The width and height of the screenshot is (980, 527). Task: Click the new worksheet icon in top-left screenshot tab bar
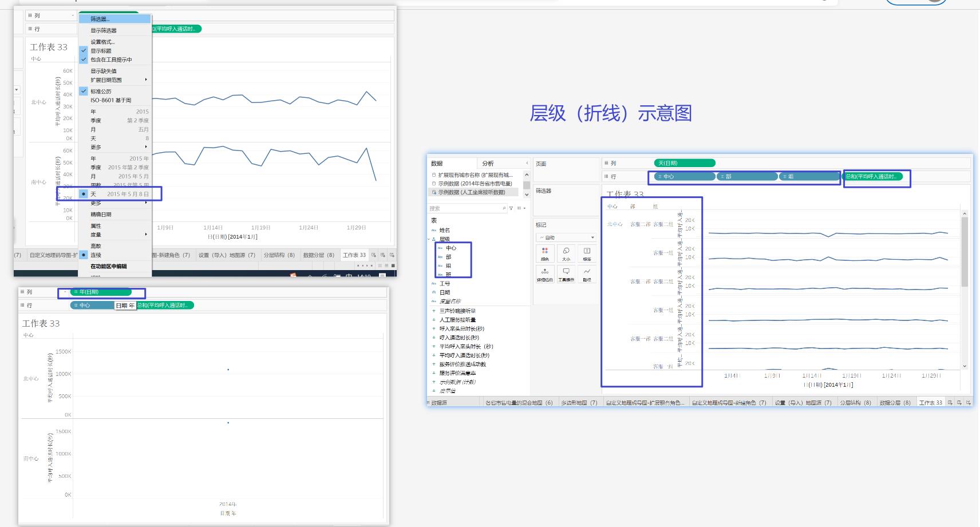pyautogui.click(x=374, y=255)
